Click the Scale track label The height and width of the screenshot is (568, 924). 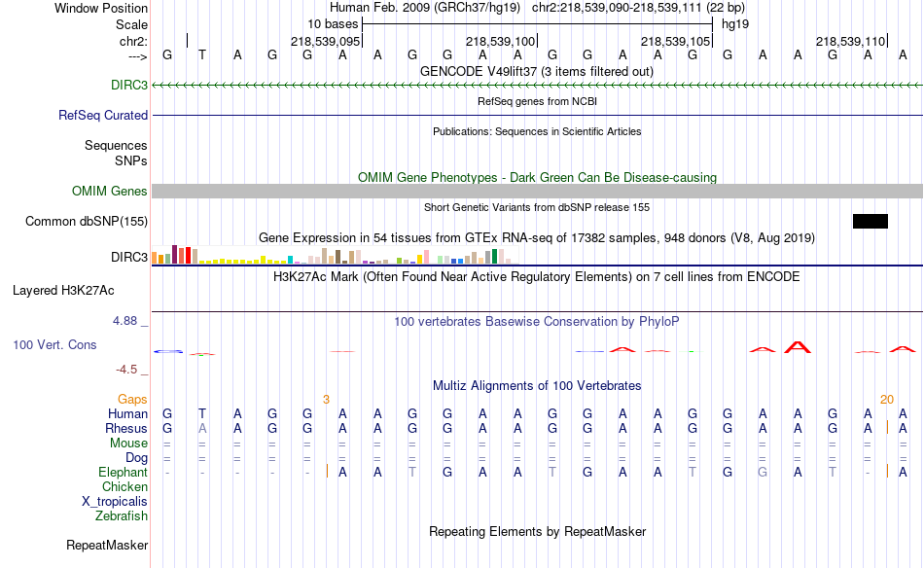point(131,24)
